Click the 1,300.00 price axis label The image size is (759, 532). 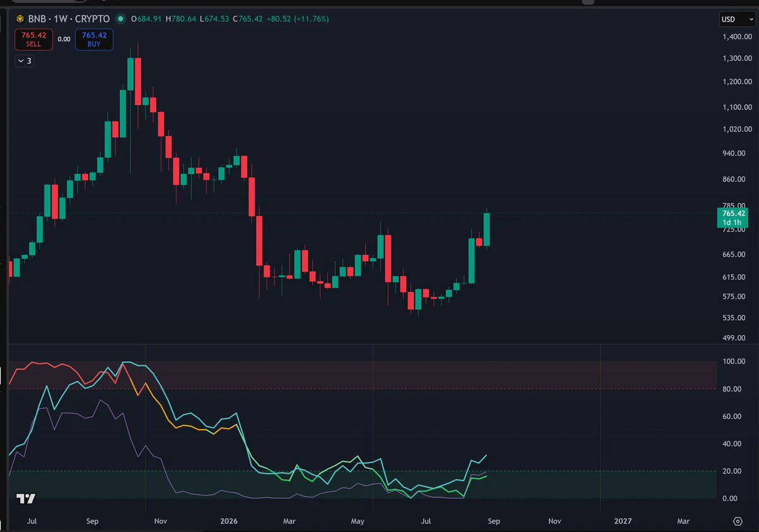tap(737, 58)
